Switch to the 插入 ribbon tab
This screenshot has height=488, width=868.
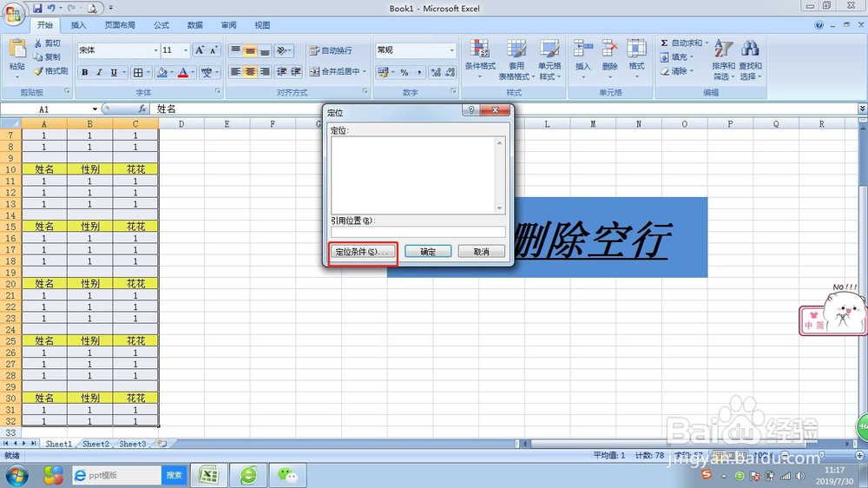tap(79, 25)
